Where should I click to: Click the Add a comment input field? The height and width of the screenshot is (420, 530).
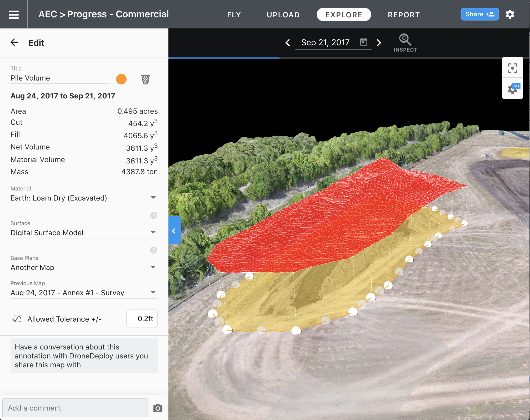point(75,407)
